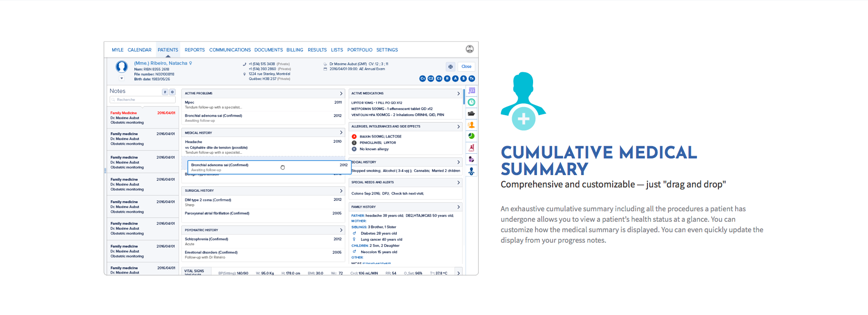Expand the Active Medications section chevron

[458, 93]
